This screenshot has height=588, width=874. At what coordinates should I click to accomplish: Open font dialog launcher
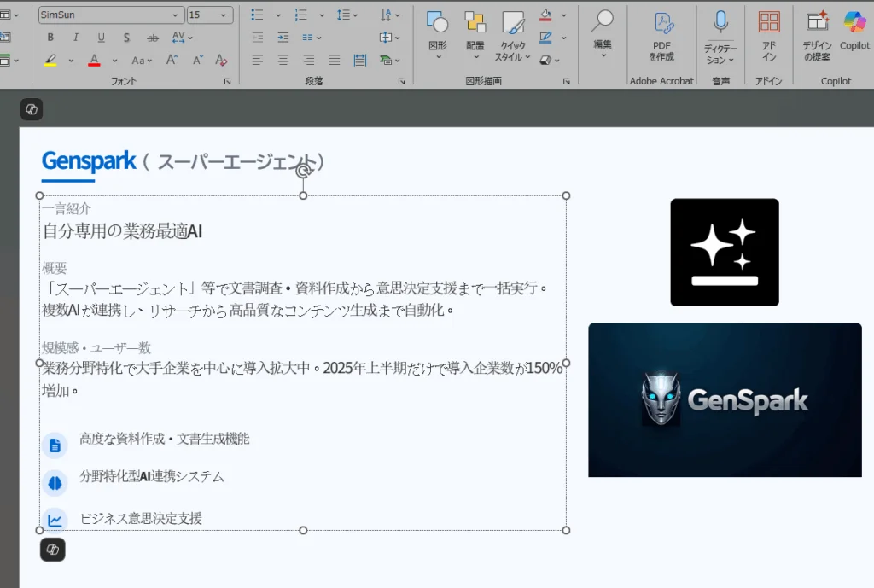(227, 81)
